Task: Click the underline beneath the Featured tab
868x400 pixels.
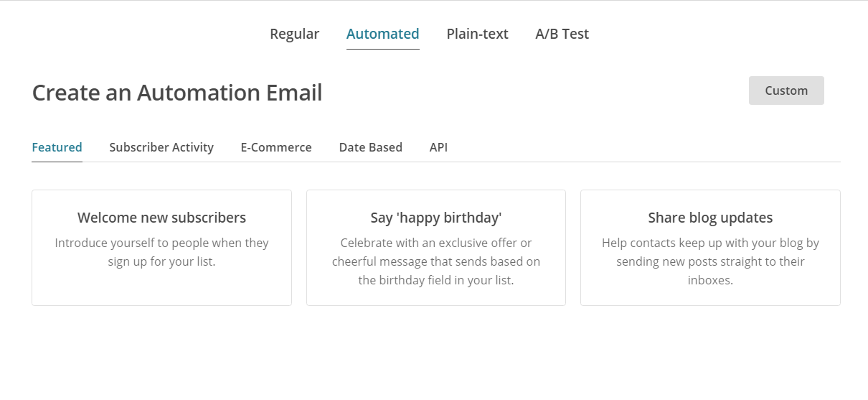Action: (x=57, y=162)
